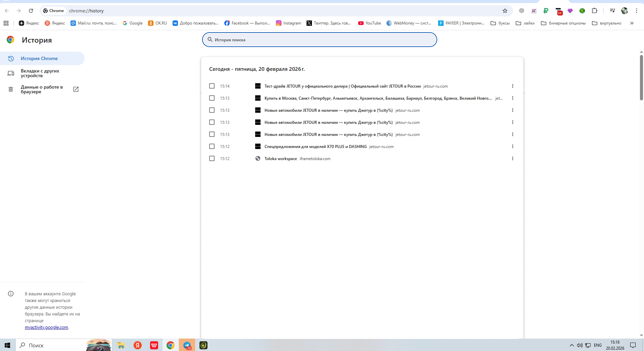Open the Twitter X bookmark
Viewport: 644px width, 351px height.
tap(329, 23)
